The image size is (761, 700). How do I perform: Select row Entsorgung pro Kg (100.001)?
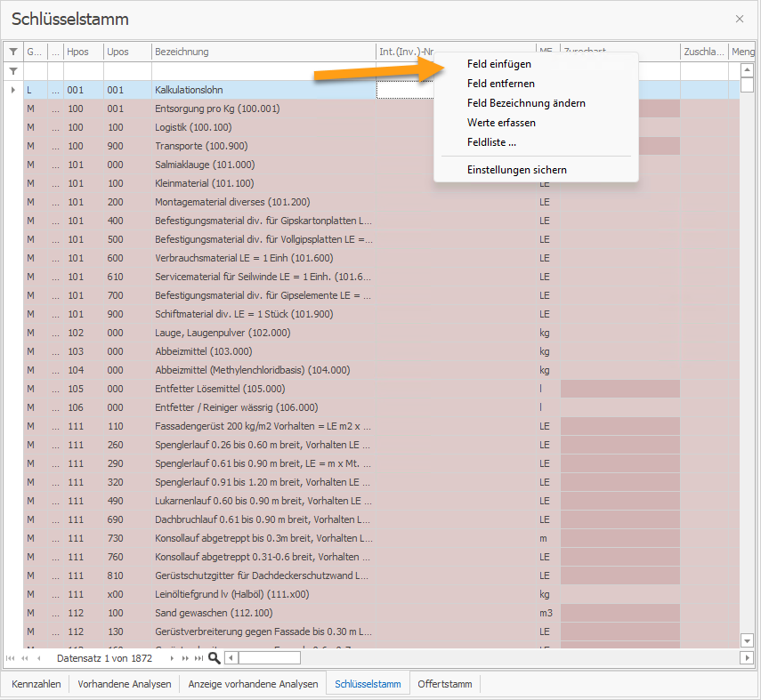(x=382, y=109)
